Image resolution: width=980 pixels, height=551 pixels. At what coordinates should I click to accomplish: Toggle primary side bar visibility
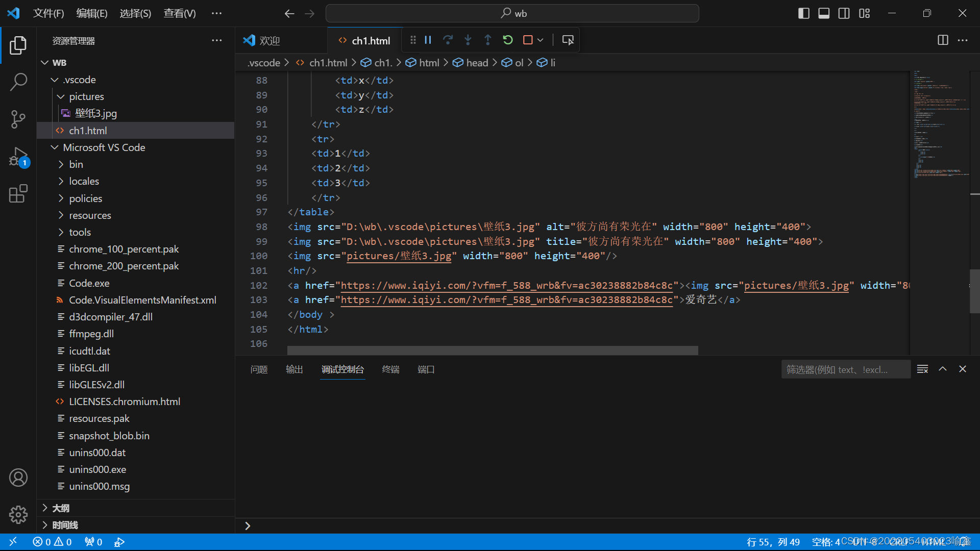coord(803,13)
